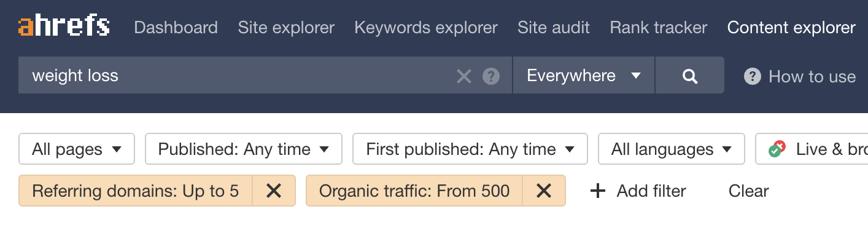868x225 pixels.
Task: Click the Clear filters link
Action: (748, 191)
